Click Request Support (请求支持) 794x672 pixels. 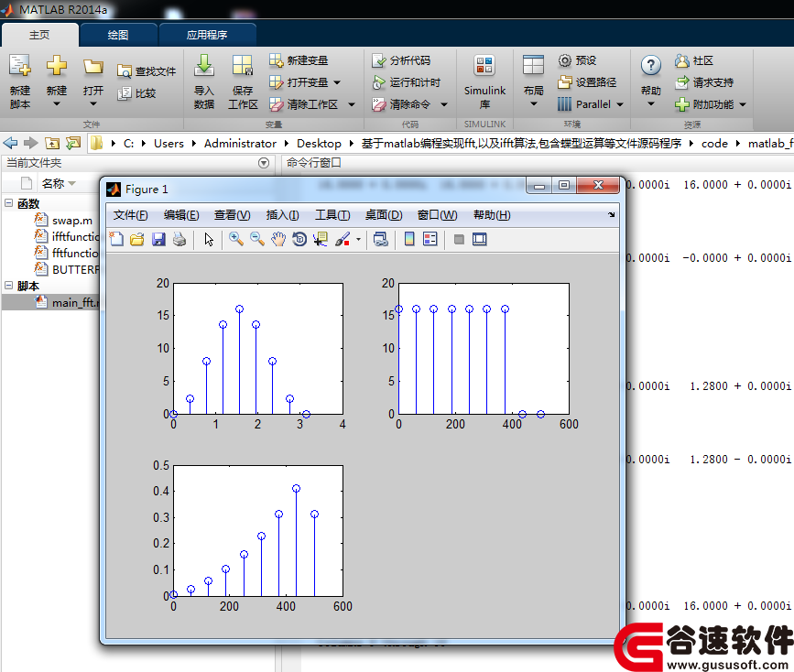point(704,82)
